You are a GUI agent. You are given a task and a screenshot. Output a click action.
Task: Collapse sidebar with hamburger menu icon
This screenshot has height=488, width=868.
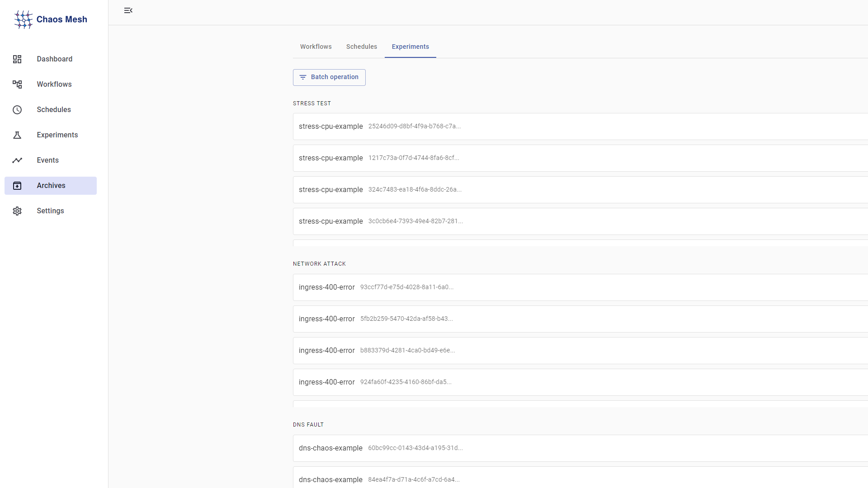pyautogui.click(x=128, y=10)
